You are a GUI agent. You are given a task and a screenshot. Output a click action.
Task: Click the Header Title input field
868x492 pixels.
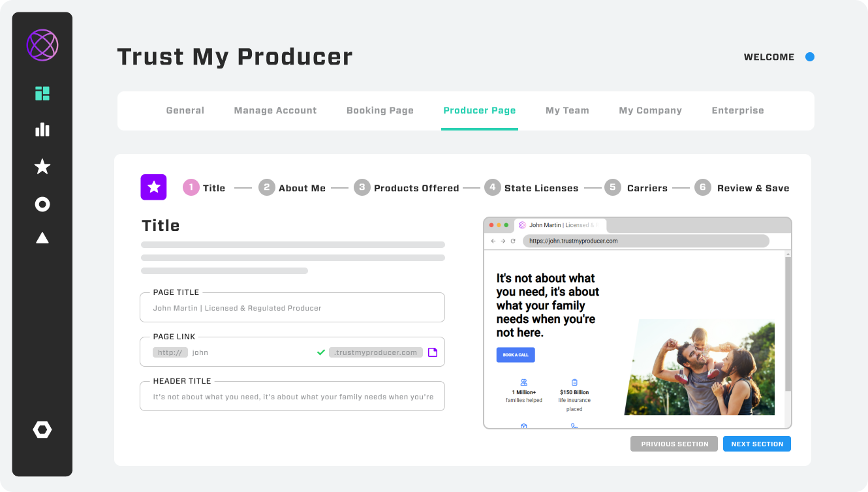point(292,396)
